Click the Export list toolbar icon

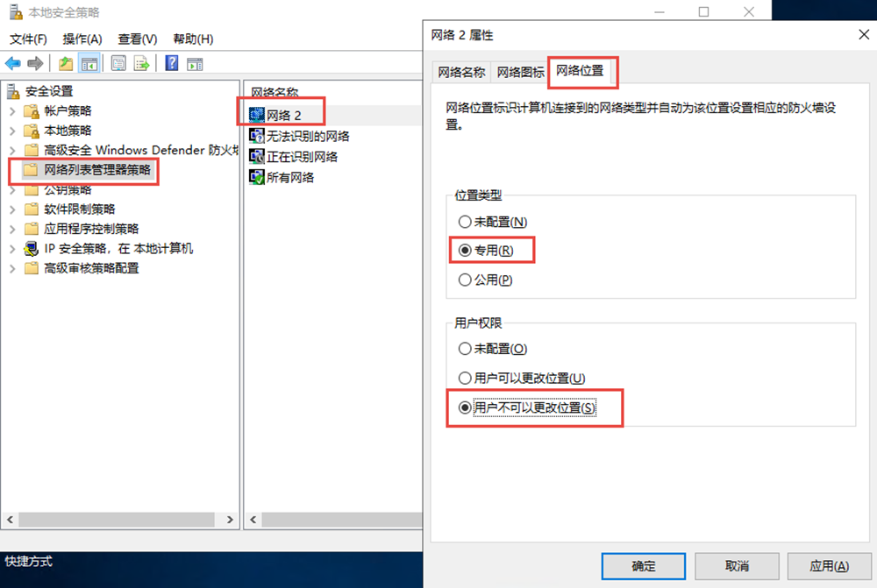pyautogui.click(x=141, y=64)
